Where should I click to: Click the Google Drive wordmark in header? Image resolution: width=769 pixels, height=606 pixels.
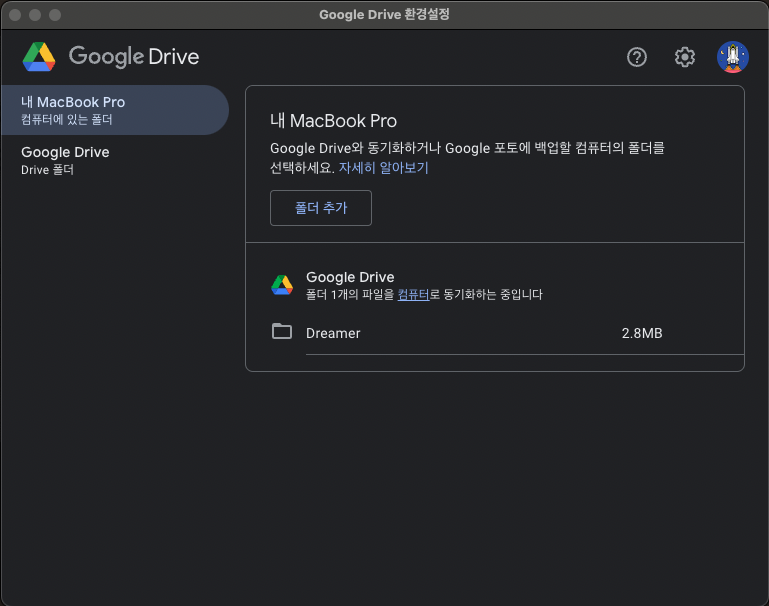(x=134, y=57)
